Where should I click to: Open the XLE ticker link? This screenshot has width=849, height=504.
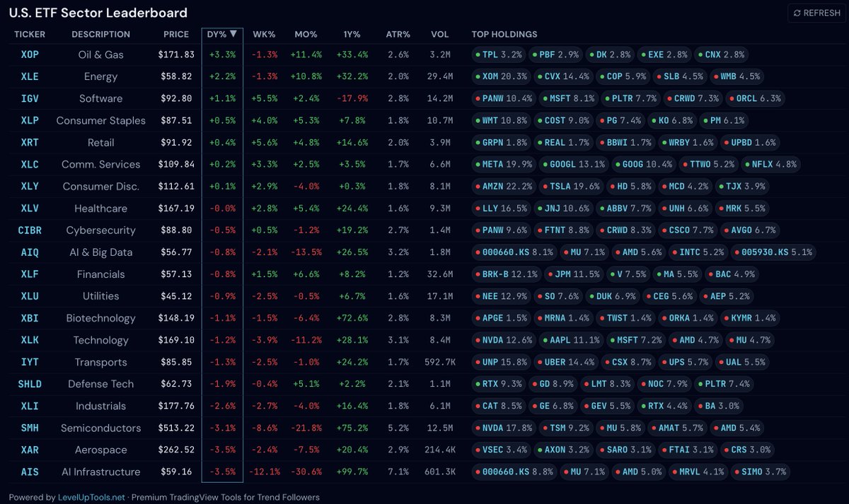(x=30, y=76)
